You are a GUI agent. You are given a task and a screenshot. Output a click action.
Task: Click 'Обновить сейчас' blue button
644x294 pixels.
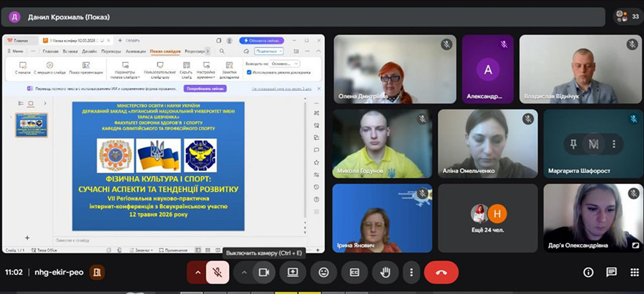click(x=262, y=41)
